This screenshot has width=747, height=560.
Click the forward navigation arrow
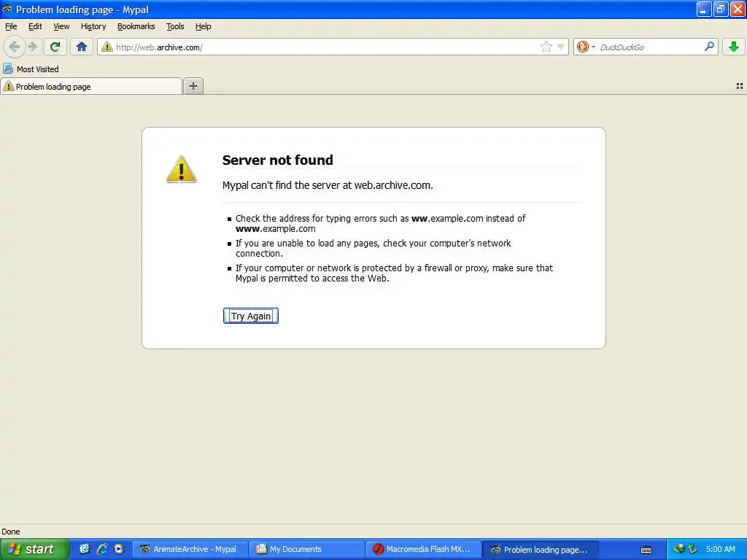(x=32, y=47)
